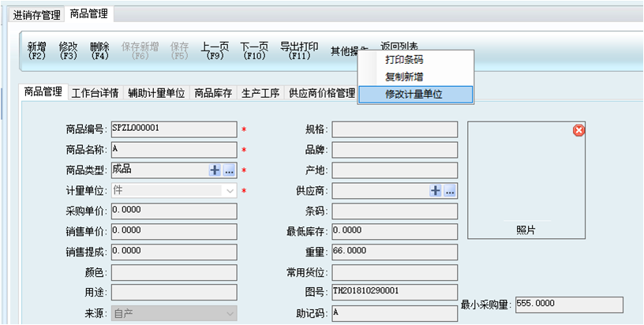This screenshot has width=644, height=325.
Task: Expand the 计量单位 dropdown
Action: coord(230,190)
